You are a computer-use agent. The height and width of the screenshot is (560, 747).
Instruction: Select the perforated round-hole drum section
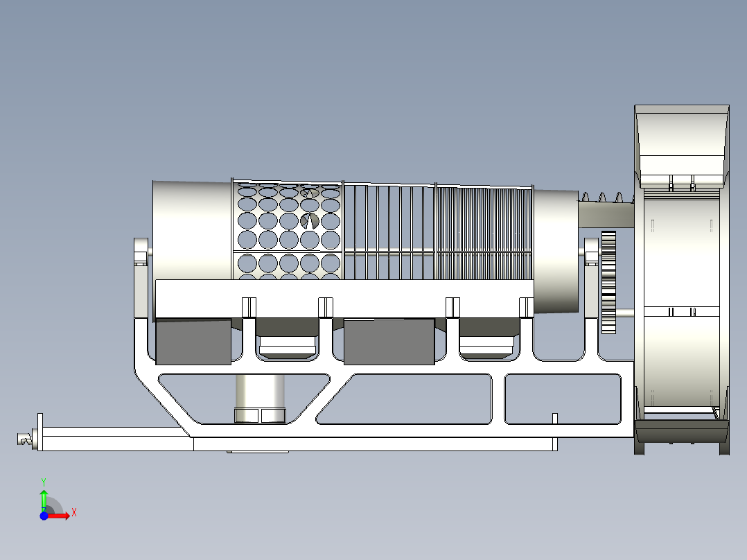(x=288, y=229)
